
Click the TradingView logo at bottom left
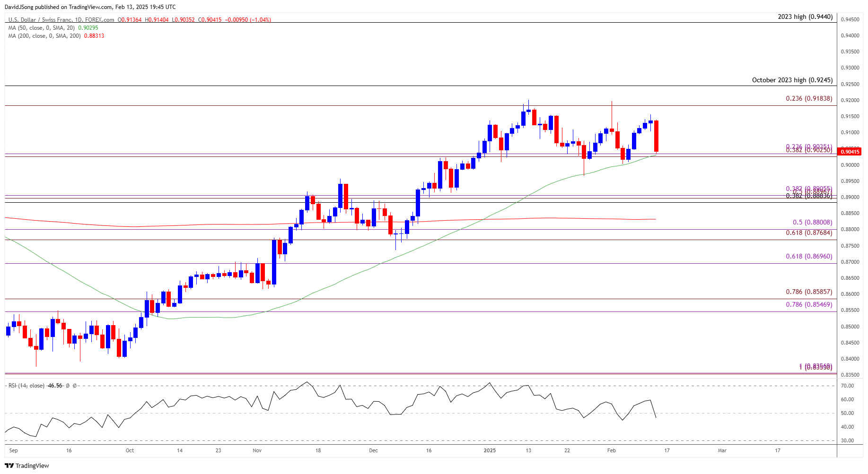[x=27, y=465]
